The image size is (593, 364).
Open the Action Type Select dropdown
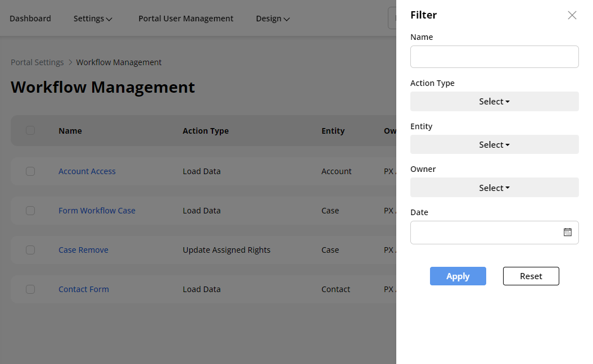coord(494,102)
